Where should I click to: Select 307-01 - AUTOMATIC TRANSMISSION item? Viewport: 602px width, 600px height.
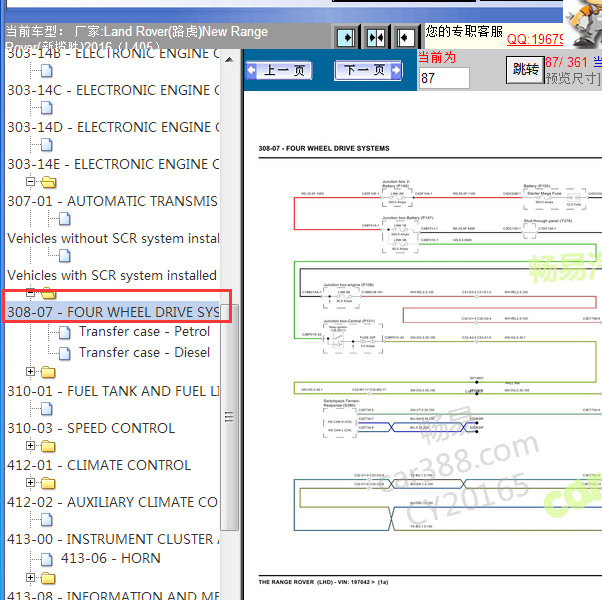[x=112, y=201]
